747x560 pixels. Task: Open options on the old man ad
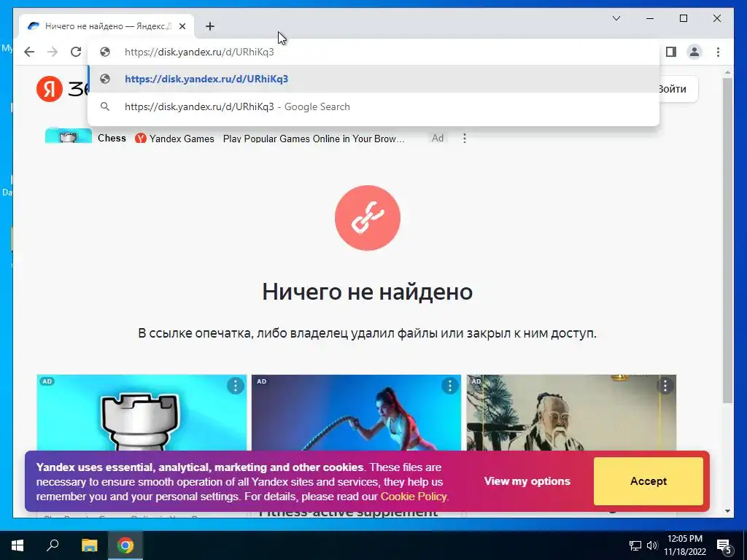click(x=665, y=386)
